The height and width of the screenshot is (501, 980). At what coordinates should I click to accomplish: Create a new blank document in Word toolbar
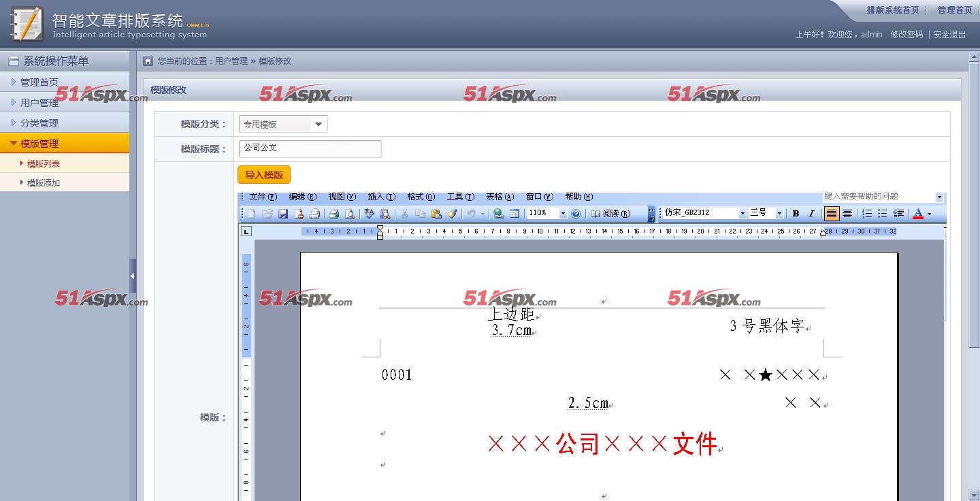point(251,214)
